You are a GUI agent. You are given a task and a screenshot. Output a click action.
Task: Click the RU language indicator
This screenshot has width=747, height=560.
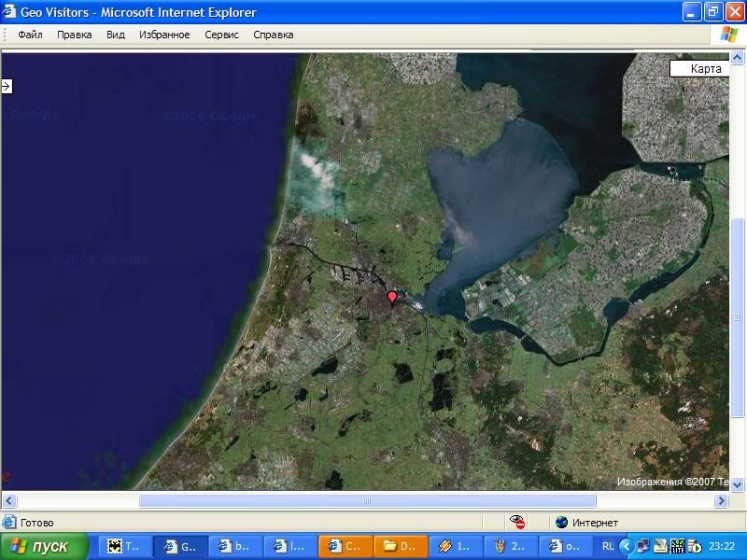click(x=608, y=546)
